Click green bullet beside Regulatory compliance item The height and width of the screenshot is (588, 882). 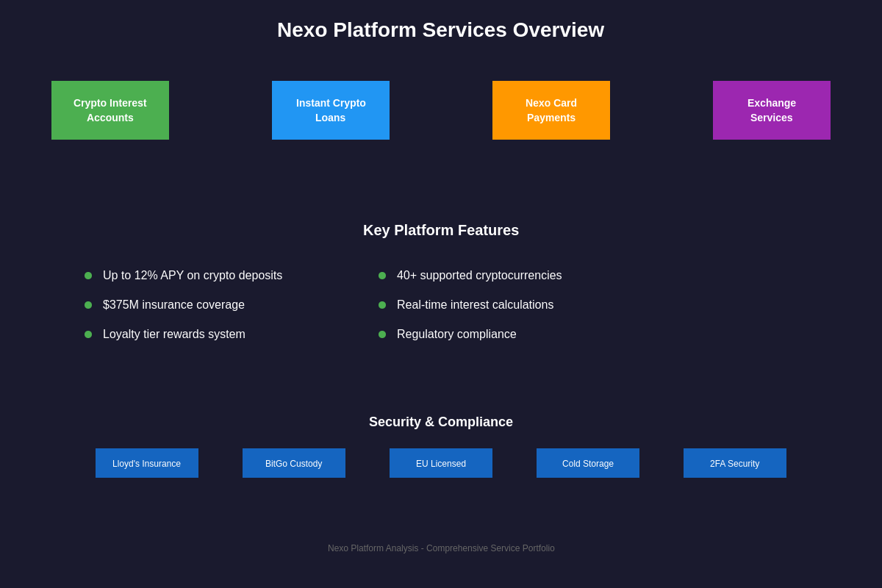point(382,334)
